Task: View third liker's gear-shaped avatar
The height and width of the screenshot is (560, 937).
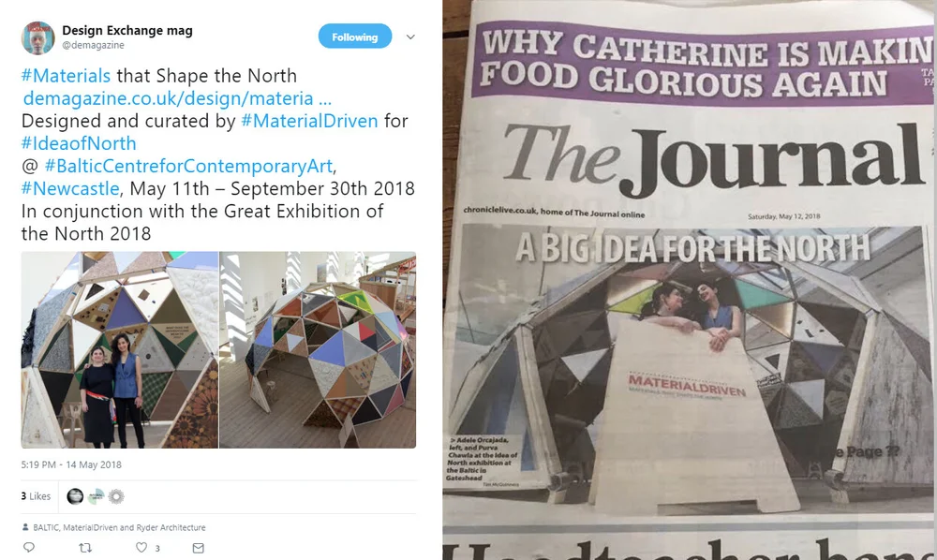Action: click(116, 496)
